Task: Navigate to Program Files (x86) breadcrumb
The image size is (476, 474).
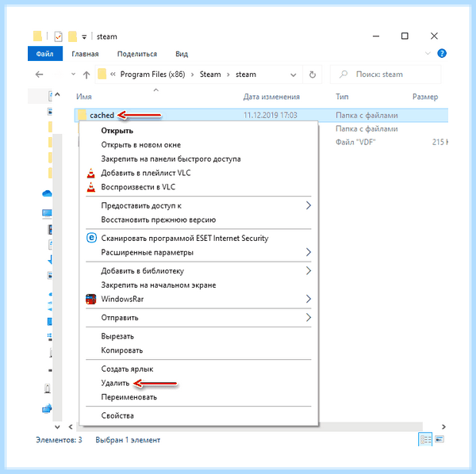Action: 152,75
